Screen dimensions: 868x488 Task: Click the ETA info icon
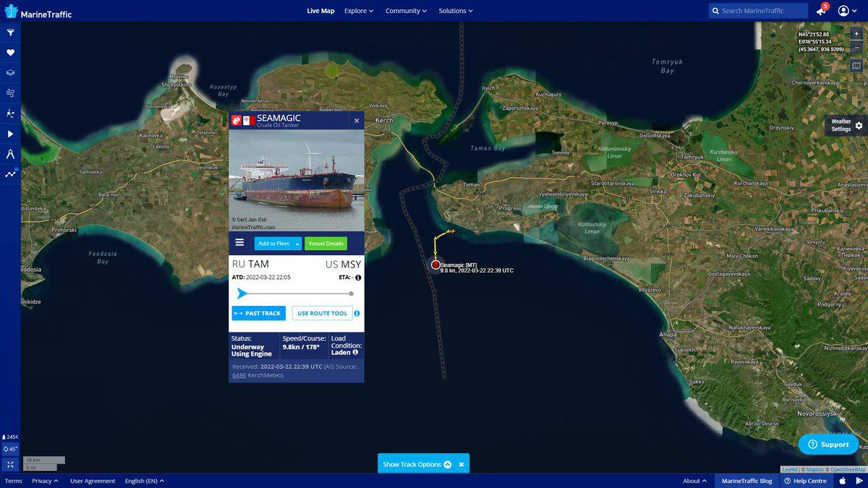point(358,278)
